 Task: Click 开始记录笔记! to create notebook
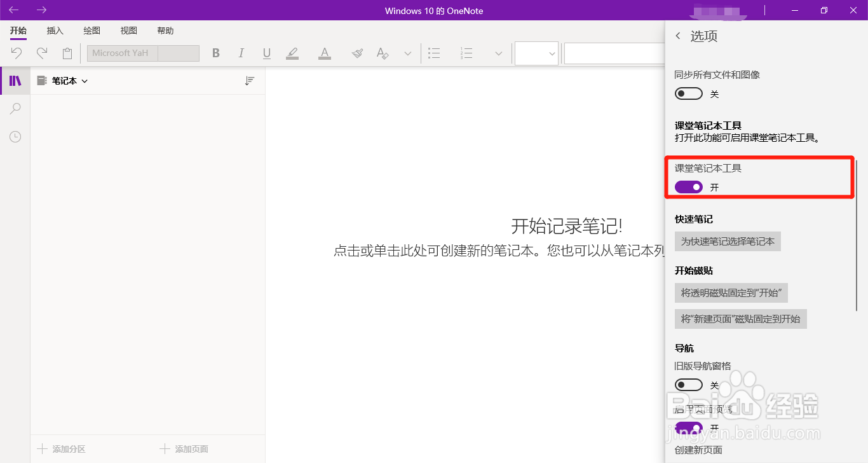pyautogui.click(x=567, y=226)
